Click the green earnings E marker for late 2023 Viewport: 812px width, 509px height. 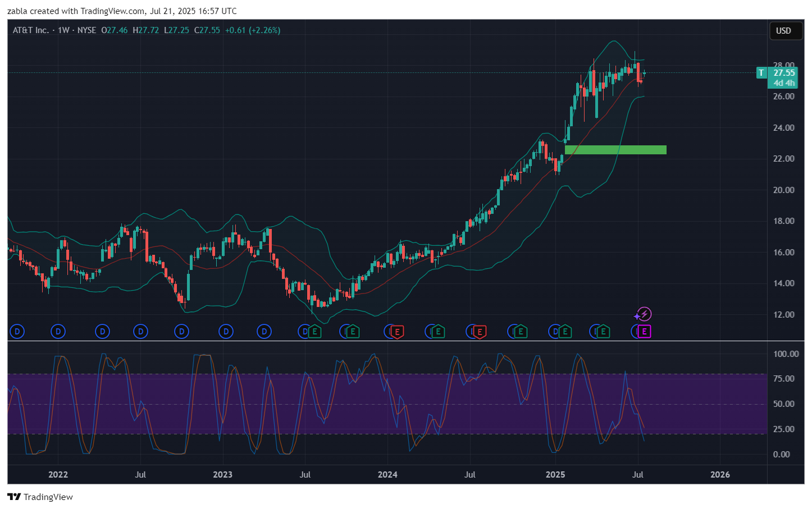[x=353, y=332]
